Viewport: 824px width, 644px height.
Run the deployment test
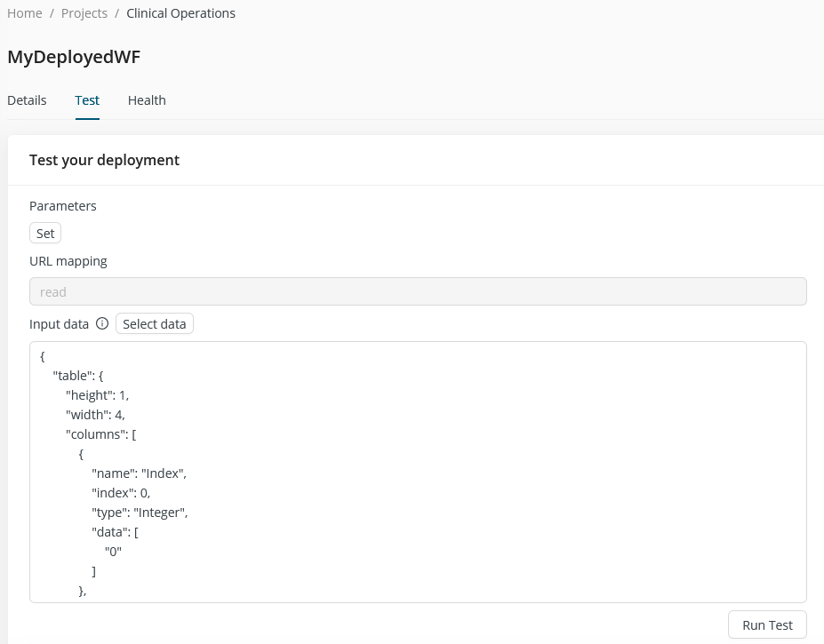click(x=767, y=624)
